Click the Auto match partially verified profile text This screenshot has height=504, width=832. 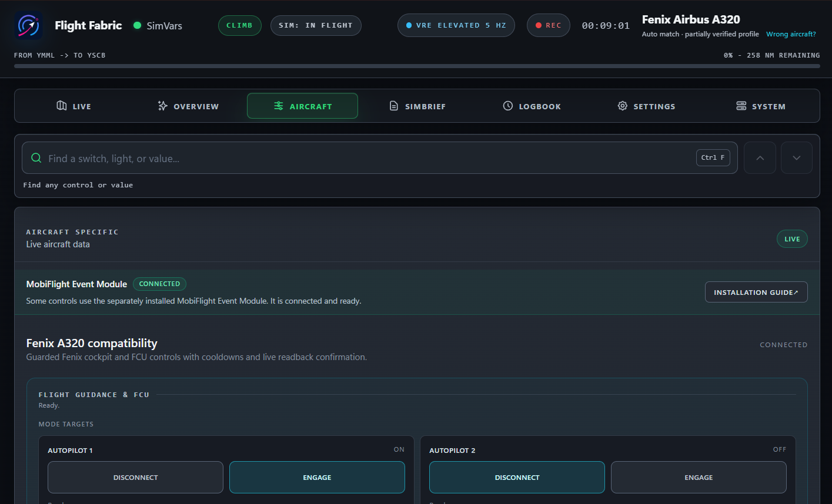pos(700,34)
